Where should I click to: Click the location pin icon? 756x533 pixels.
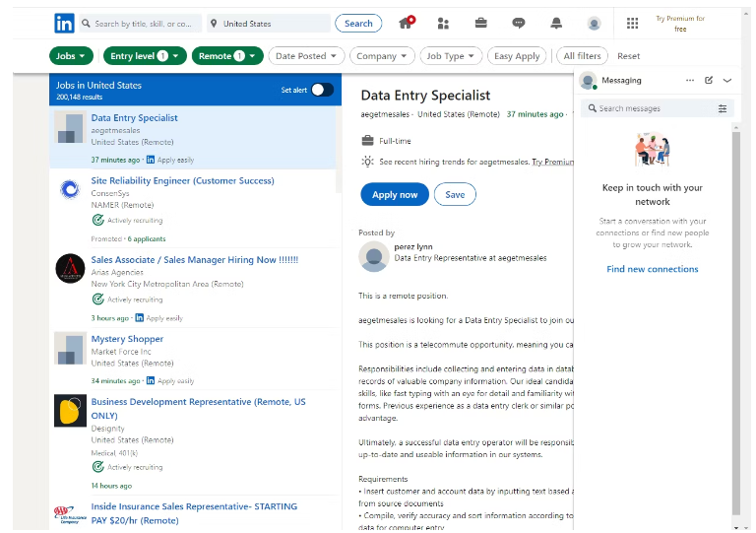coord(214,24)
